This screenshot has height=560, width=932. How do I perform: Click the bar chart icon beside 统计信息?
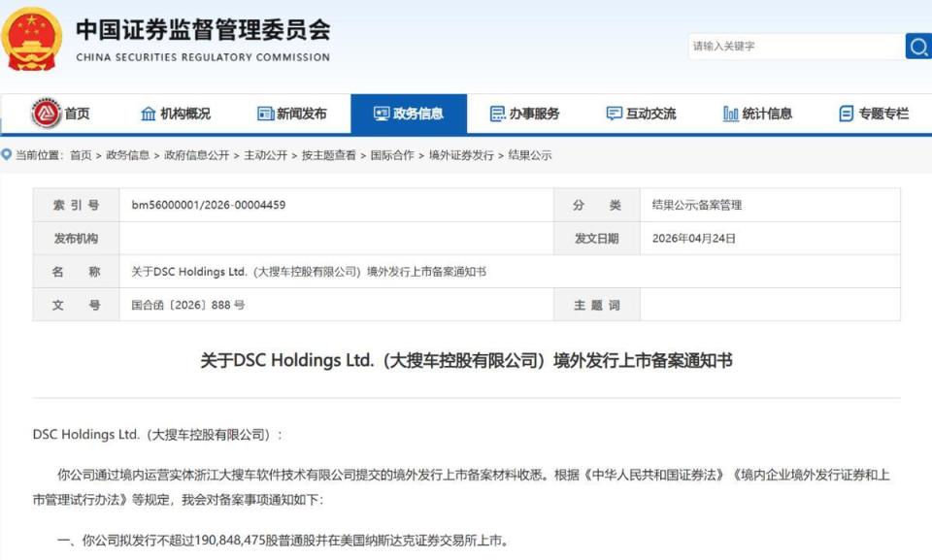(730, 114)
